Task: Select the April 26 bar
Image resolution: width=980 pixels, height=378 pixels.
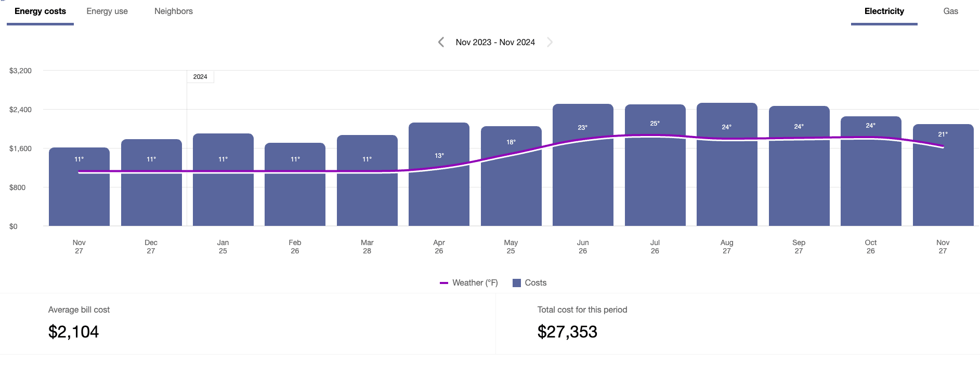Action: [438, 177]
